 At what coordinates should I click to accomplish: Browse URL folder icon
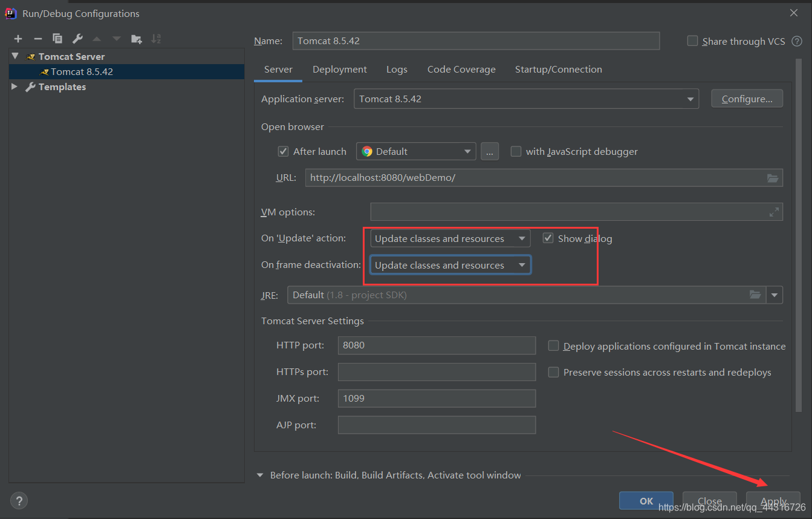[x=772, y=178]
